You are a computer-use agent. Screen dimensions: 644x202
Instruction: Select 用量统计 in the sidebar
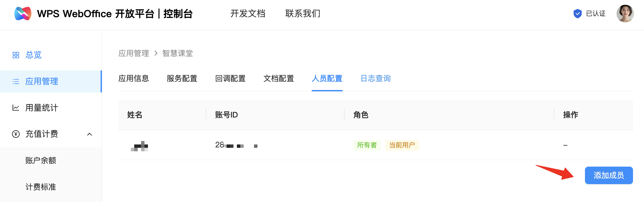(42, 108)
